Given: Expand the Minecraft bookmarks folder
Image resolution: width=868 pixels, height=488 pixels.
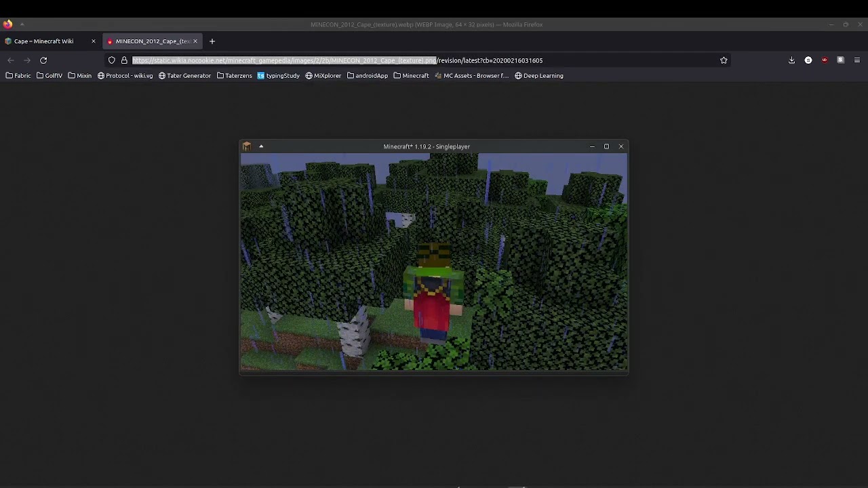Looking at the screenshot, I should point(412,76).
